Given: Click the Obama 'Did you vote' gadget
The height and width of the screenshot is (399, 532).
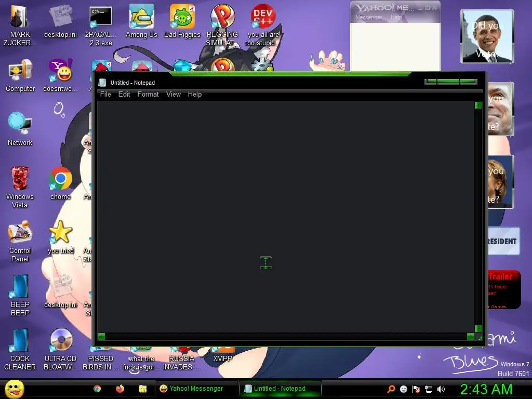Looking at the screenshot, I should point(487,36).
